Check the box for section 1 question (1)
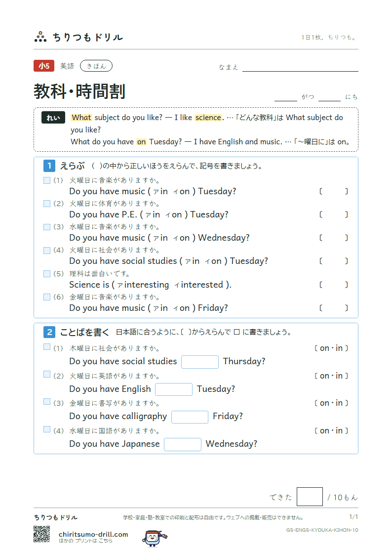The image size is (392, 555). click(47, 180)
